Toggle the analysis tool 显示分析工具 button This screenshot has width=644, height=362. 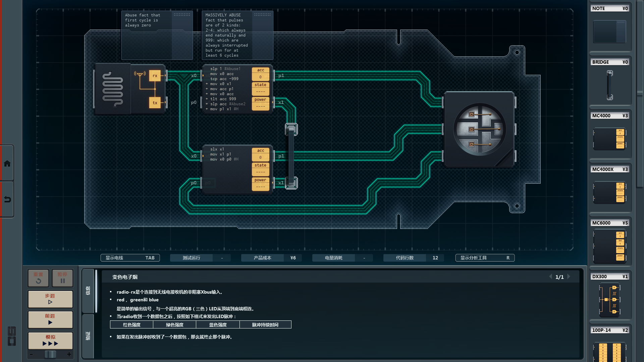[485, 258]
